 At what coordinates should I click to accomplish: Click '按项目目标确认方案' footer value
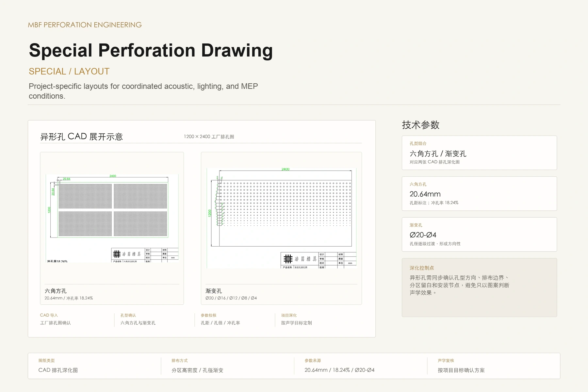click(x=461, y=370)
